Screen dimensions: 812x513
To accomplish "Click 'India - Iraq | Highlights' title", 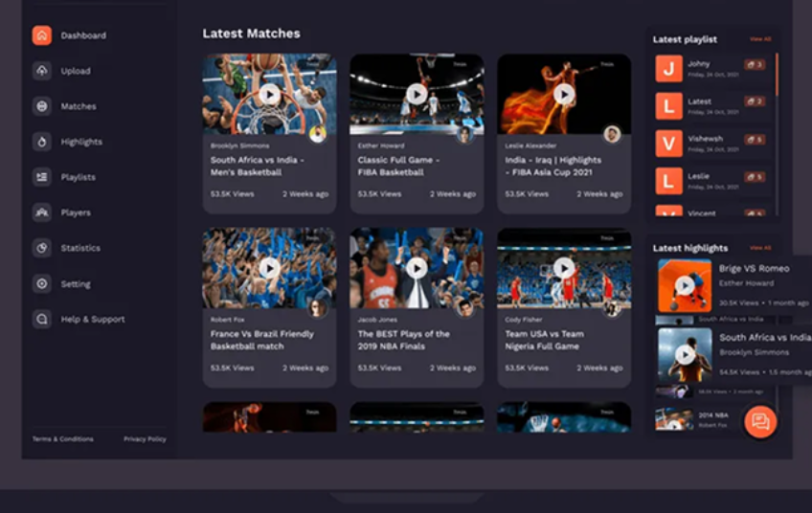I will [553, 167].
